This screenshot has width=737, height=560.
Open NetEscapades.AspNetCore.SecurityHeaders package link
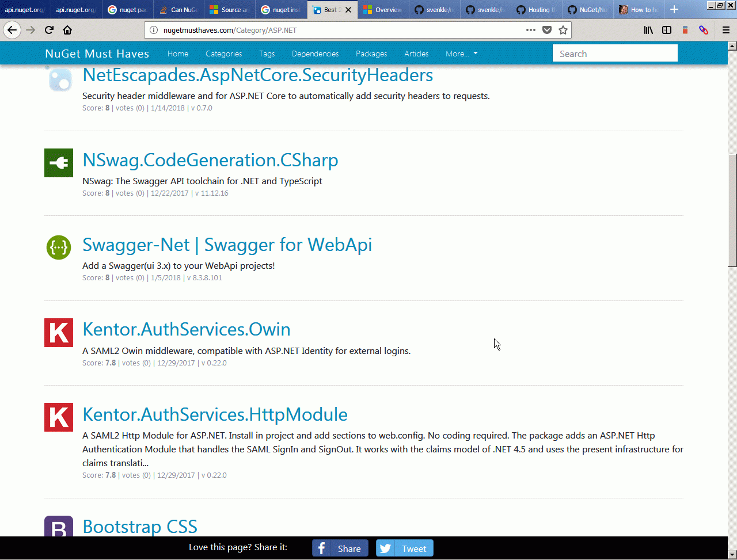[x=258, y=75]
